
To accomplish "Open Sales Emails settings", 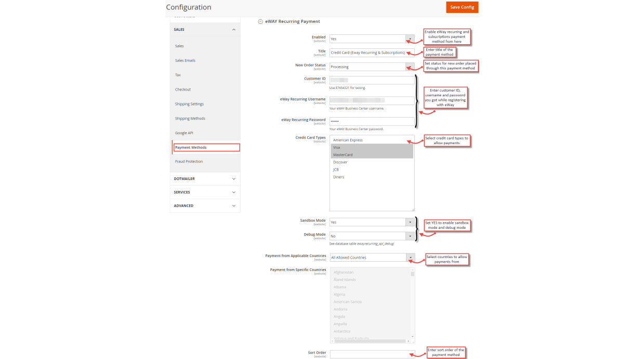I will 185,61.
